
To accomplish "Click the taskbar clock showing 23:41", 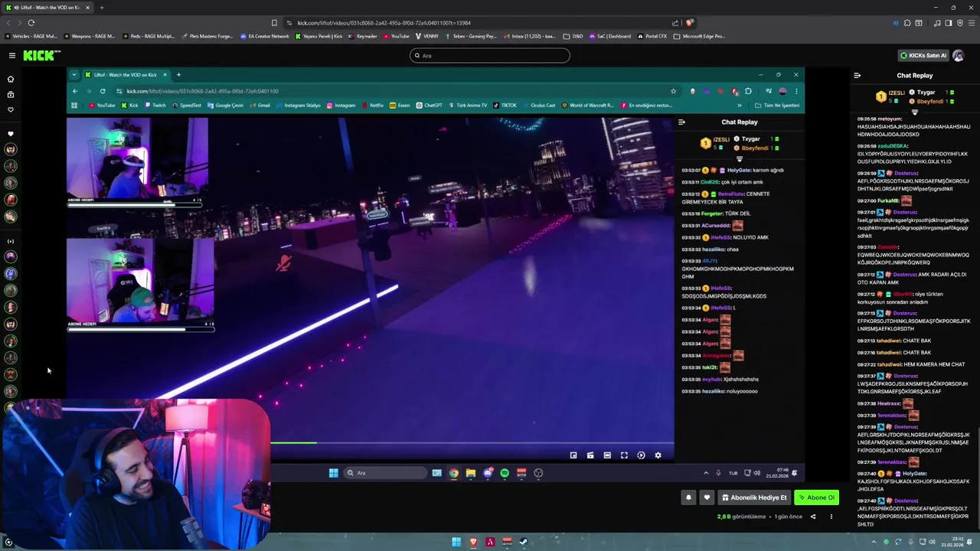I will [x=953, y=543].
